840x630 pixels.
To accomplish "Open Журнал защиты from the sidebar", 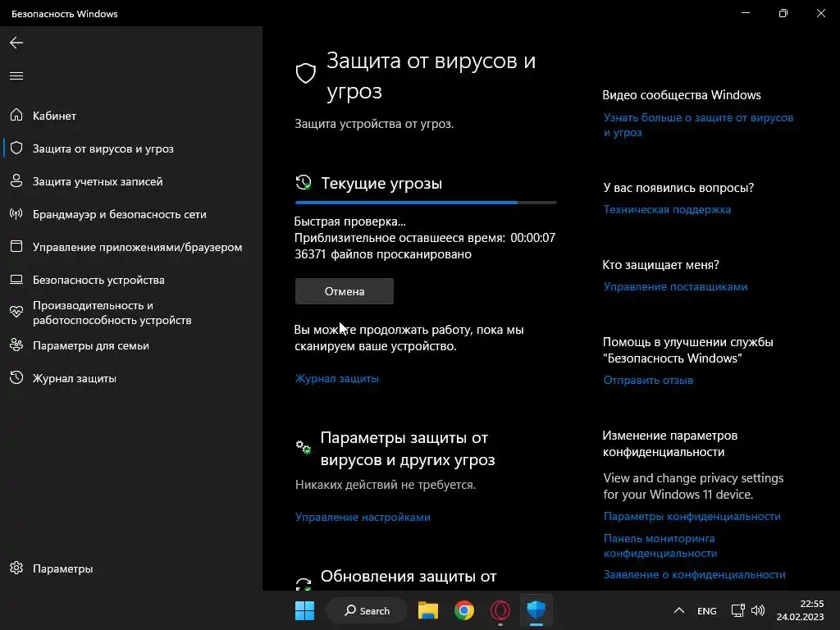I will [131, 378].
